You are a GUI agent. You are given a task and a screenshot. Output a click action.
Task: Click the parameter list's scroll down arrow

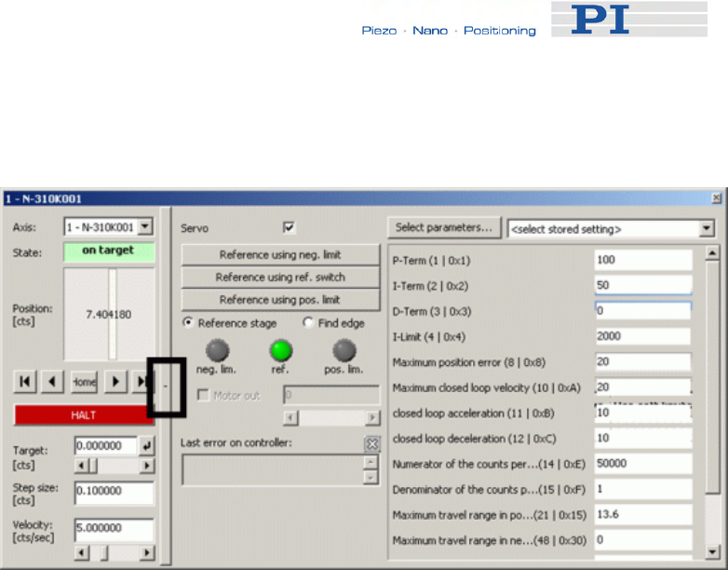(x=712, y=551)
